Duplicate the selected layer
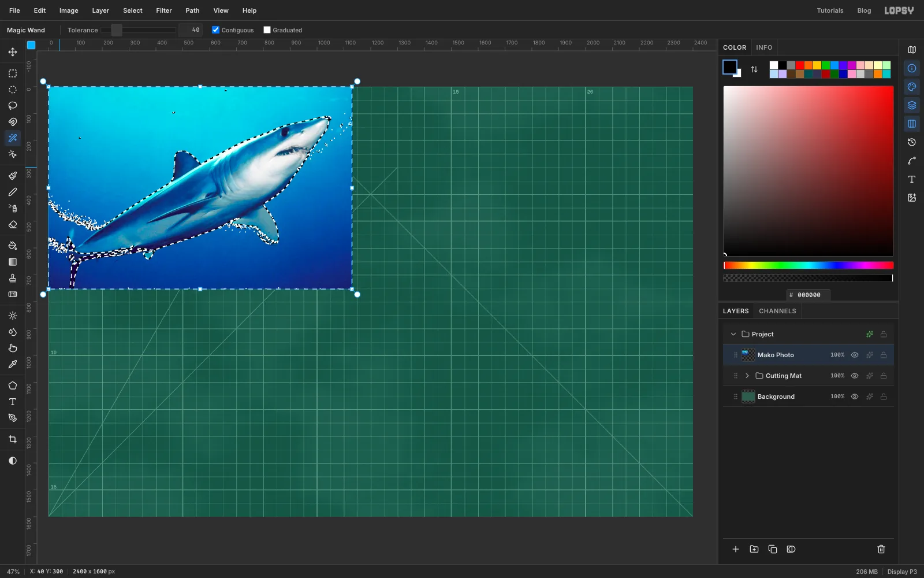 tap(773, 549)
